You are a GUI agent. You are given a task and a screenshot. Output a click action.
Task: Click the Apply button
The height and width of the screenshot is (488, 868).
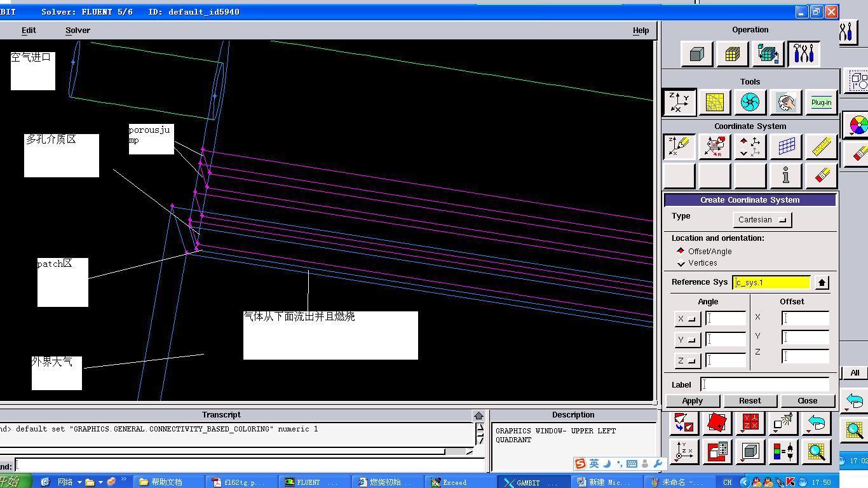click(x=692, y=401)
